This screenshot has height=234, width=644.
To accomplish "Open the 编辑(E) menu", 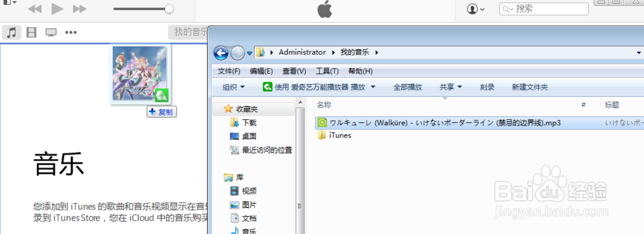I will (261, 71).
